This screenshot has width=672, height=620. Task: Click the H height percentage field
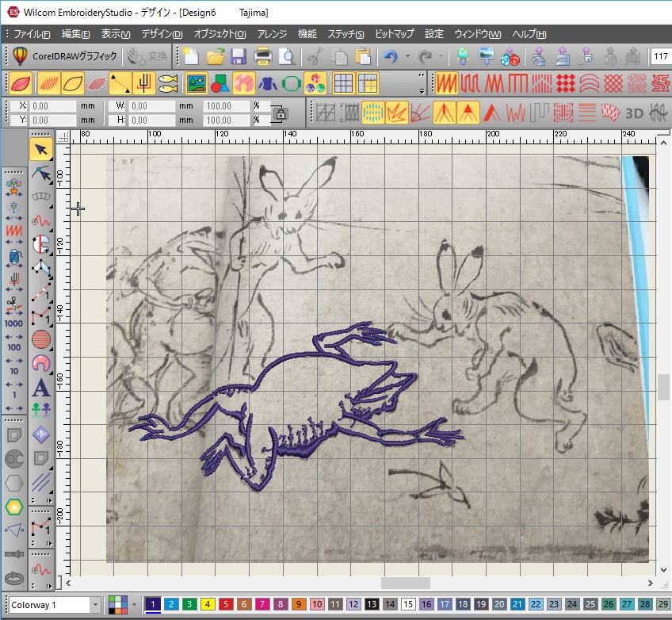pos(227,120)
